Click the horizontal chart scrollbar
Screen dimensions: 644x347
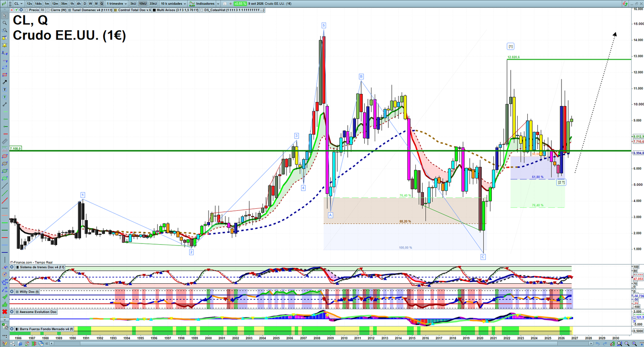pos(320,344)
